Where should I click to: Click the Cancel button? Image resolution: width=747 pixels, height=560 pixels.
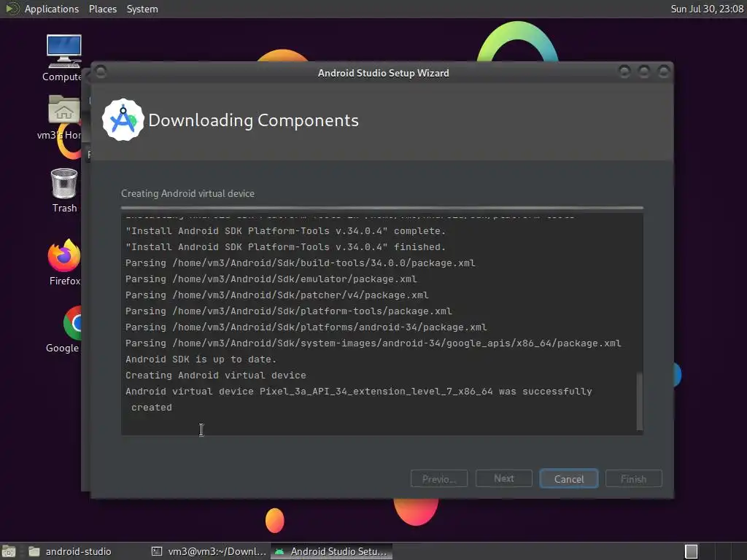point(569,478)
